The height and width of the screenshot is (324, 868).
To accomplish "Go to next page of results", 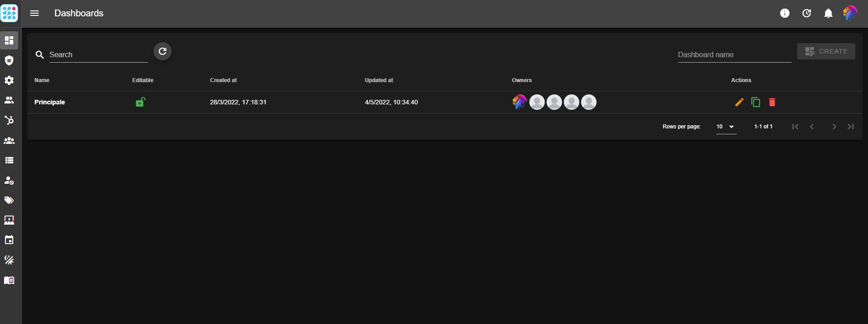I will point(834,127).
